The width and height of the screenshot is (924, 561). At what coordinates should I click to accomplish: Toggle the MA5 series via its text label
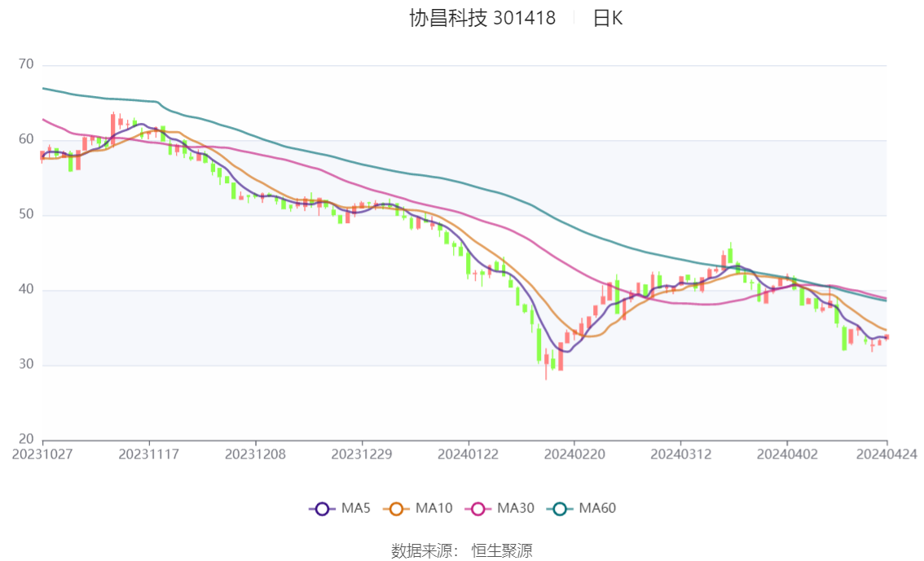355,509
